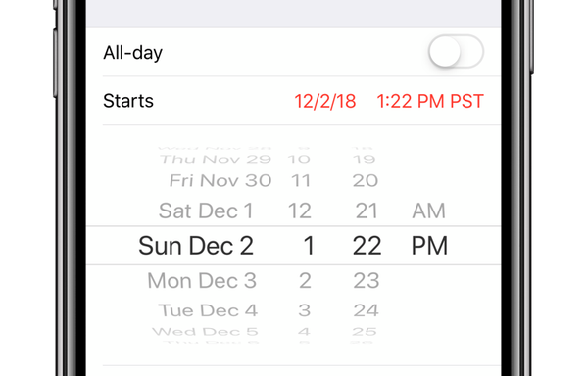Pick Fri Nov 30 in date picker
The image size is (588, 376).
pyautogui.click(x=220, y=180)
